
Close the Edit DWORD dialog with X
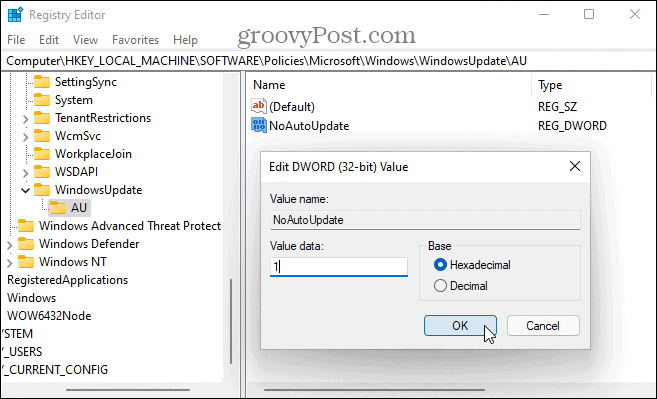click(575, 166)
